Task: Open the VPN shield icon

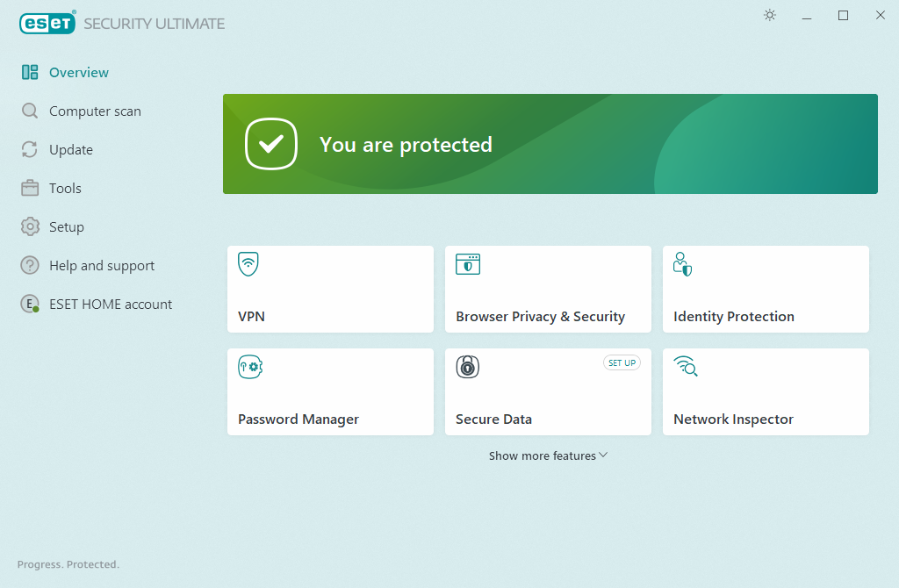Action: (250, 263)
